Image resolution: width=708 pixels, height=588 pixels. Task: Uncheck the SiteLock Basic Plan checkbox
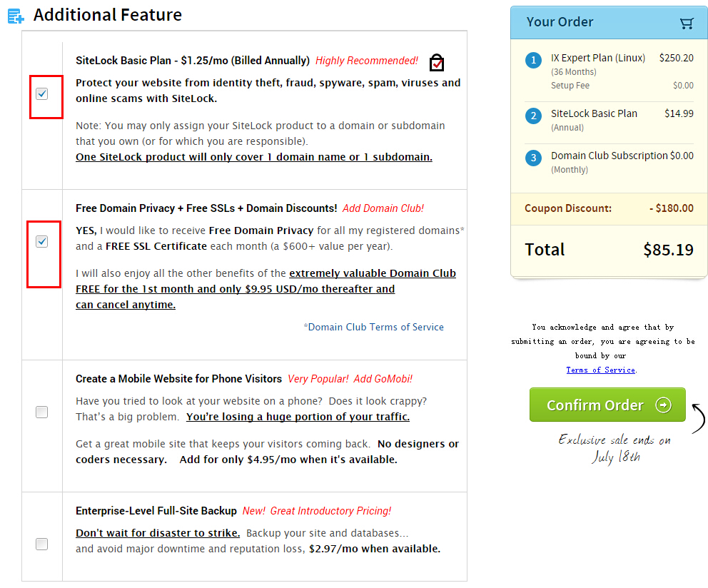tap(41, 94)
